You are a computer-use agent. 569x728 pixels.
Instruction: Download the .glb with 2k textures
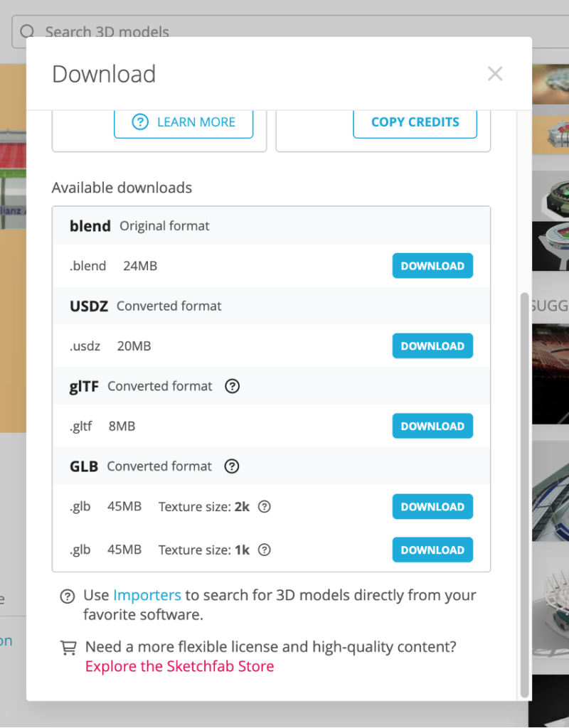pyautogui.click(x=432, y=506)
